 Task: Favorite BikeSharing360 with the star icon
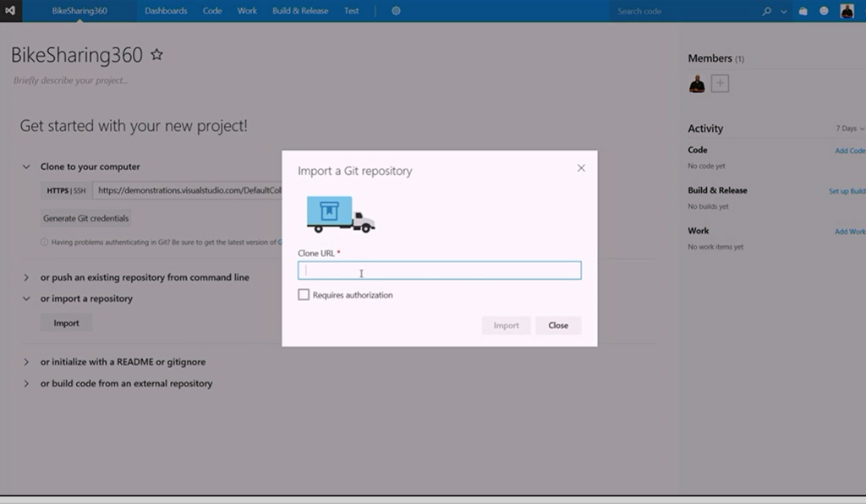(156, 55)
